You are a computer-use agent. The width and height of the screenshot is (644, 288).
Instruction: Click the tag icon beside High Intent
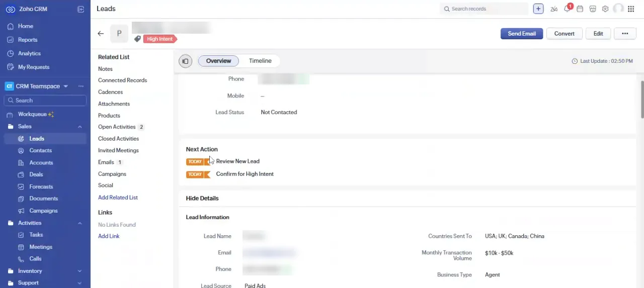click(137, 39)
